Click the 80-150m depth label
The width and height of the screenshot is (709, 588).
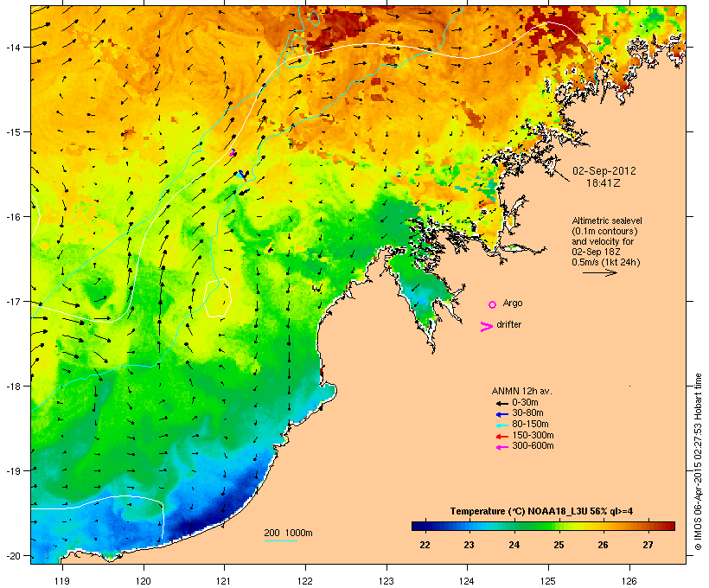coord(530,425)
